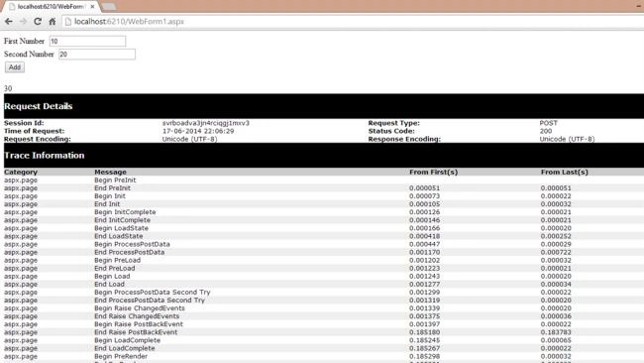
Task: Click the Add button
Action: tap(15, 67)
